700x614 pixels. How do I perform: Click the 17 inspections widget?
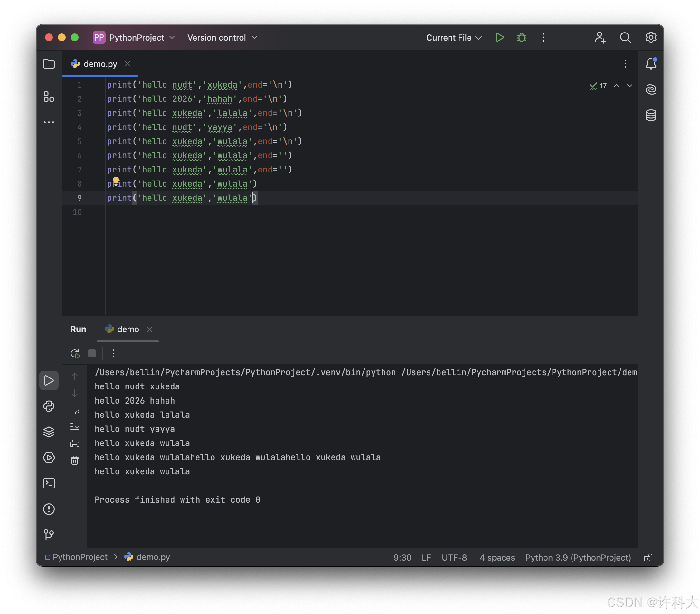[598, 86]
